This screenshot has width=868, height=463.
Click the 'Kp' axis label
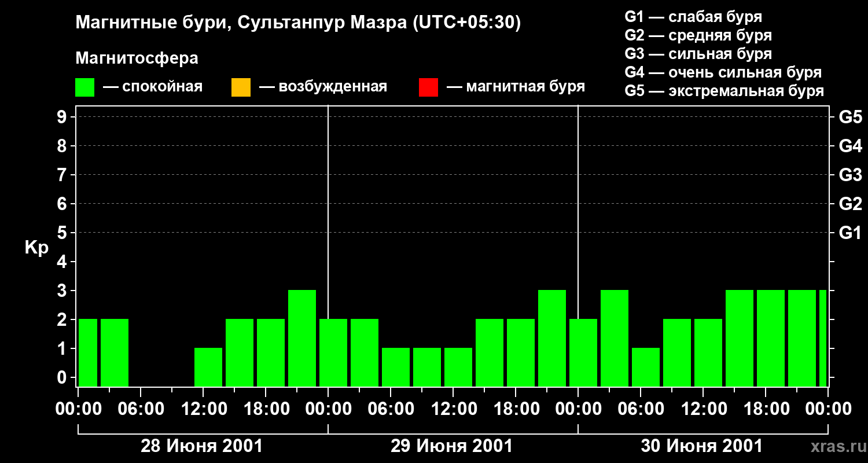(x=36, y=248)
